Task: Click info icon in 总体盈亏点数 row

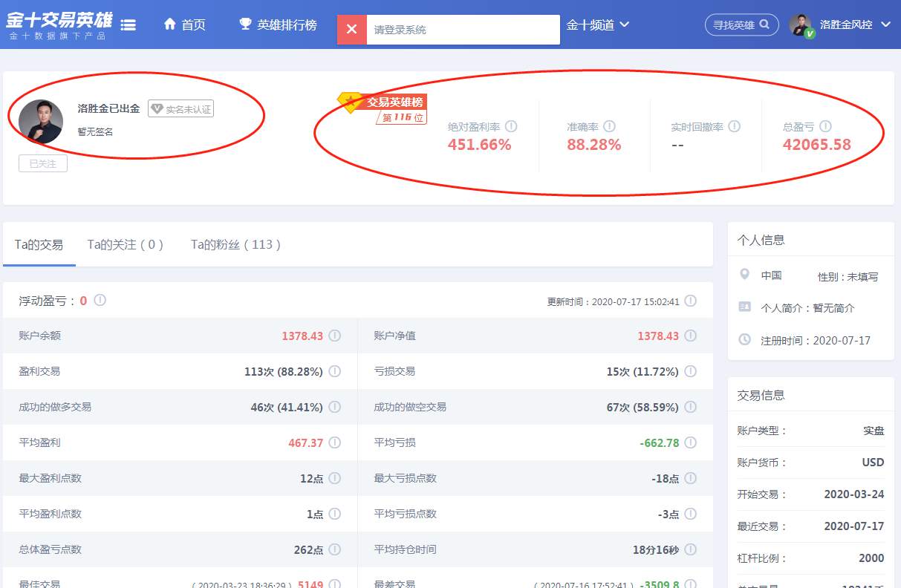Action: pos(335,549)
